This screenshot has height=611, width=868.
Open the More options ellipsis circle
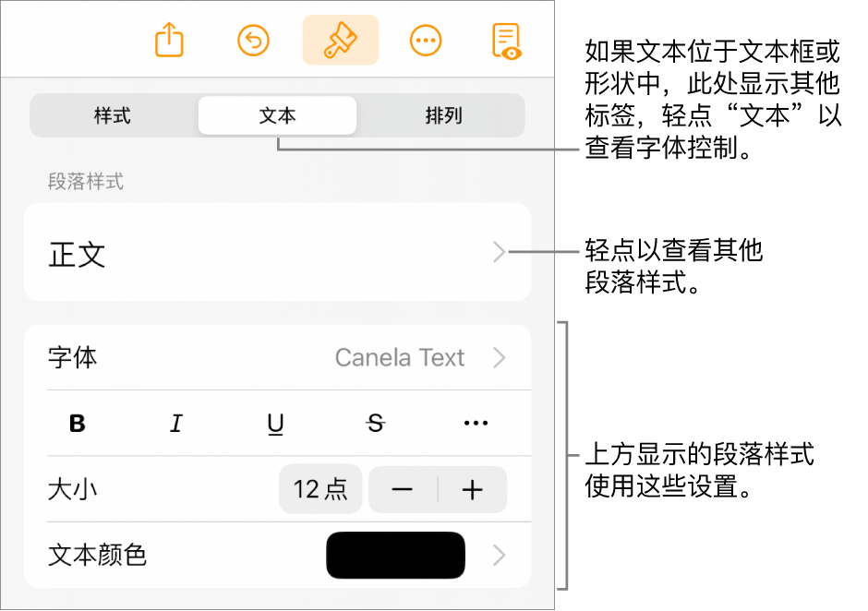[425, 41]
